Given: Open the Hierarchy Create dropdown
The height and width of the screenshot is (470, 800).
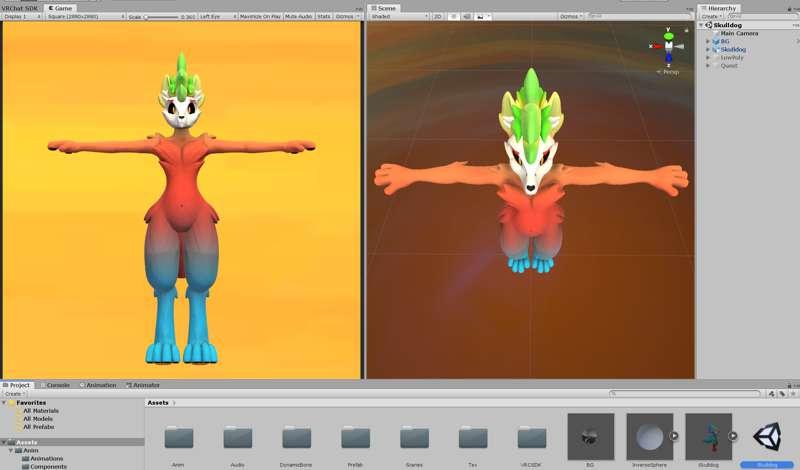Looking at the screenshot, I should tap(712, 16).
